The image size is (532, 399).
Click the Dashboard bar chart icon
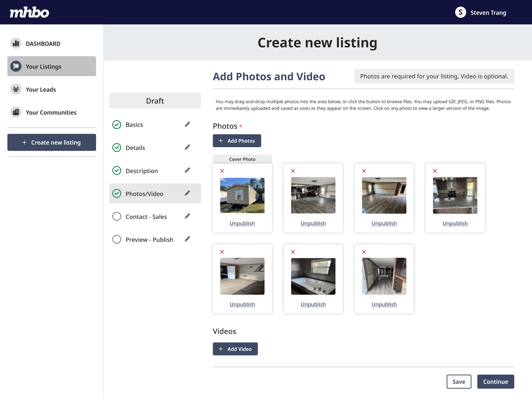16,44
